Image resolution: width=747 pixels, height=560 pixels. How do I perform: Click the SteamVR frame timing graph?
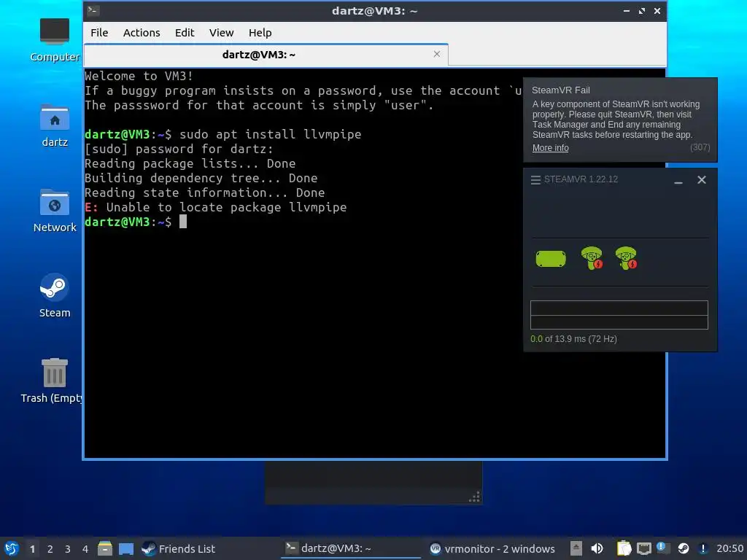619,315
